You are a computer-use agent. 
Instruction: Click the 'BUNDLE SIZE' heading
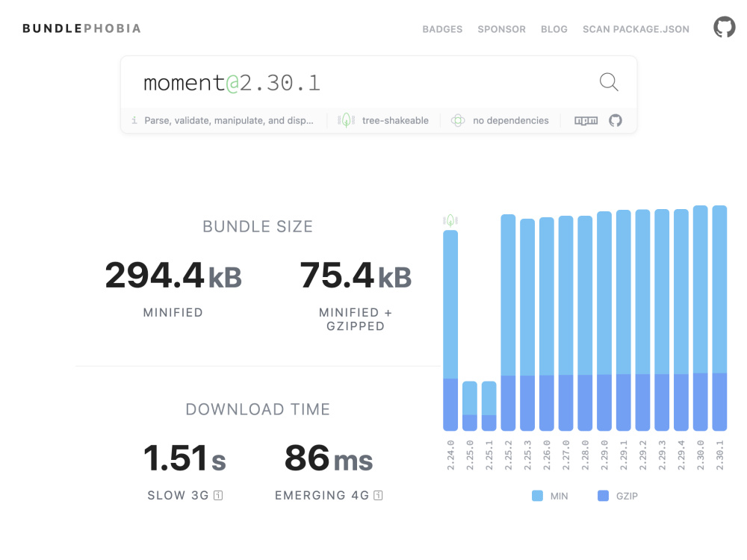(x=258, y=227)
